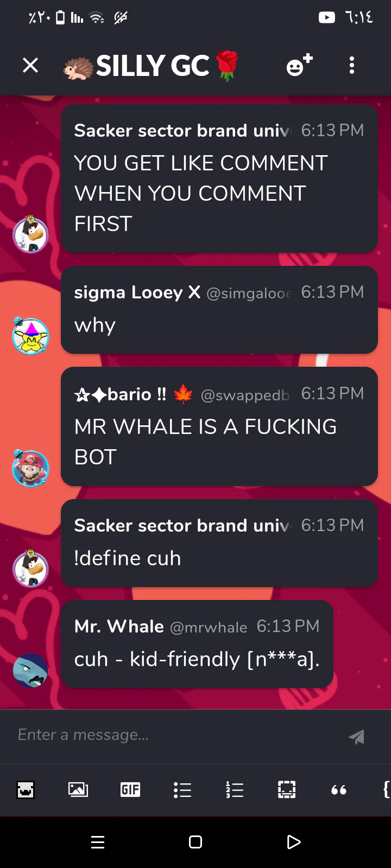Open sigma Looey X's avatar
The height and width of the screenshot is (868, 391).
30,336
